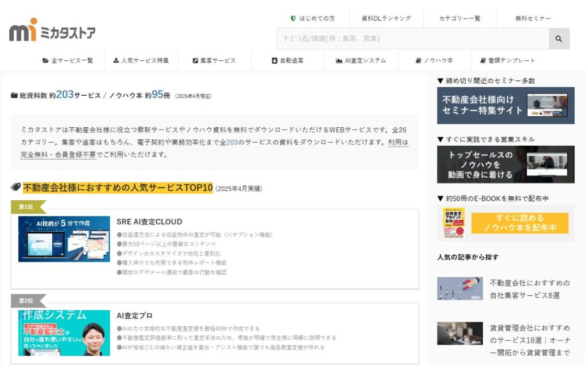This screenshot has width=588, height=370.
Task: Click the tag icon beside 人気サービスTOP10 heading
Action: point(16,187)
